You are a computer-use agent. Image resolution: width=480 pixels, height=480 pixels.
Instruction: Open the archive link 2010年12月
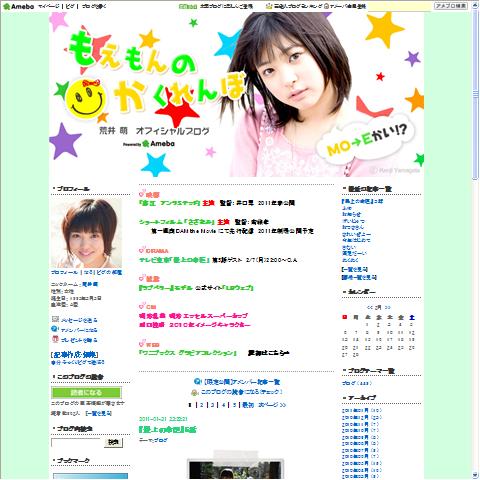coord(362,417)
